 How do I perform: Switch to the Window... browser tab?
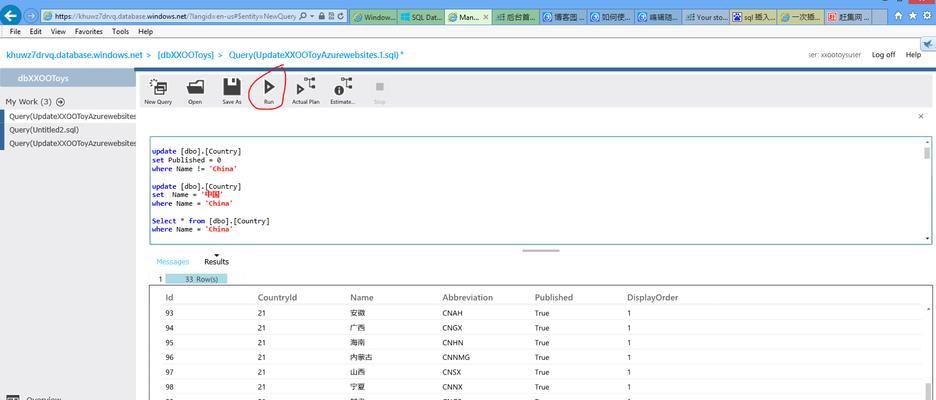click(x=374, y=17)
